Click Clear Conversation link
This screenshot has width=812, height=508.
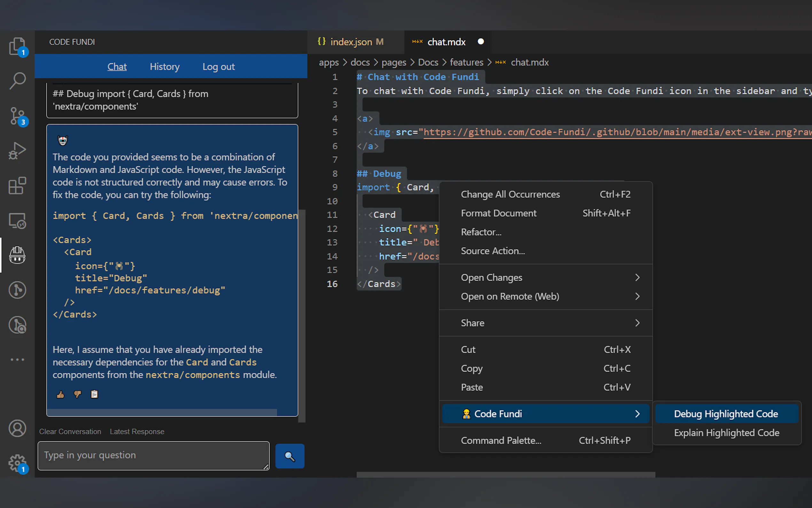pos(70,432)
